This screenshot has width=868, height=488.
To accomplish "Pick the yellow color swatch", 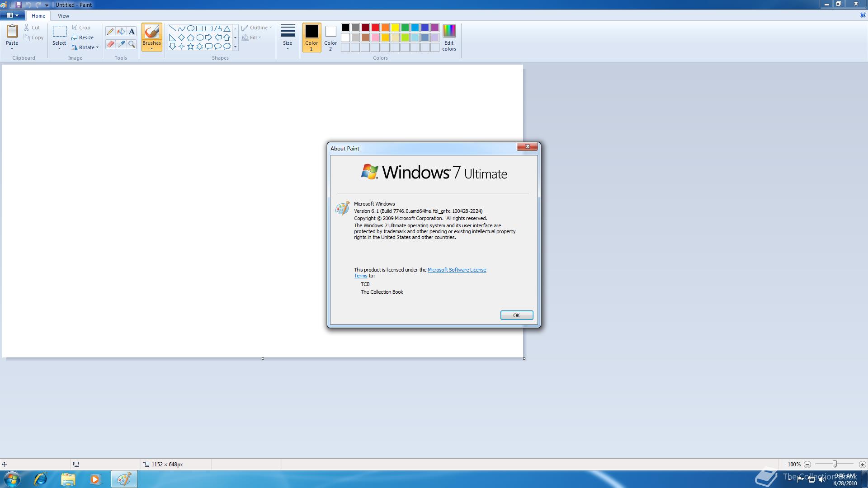I will coord(395,28).
